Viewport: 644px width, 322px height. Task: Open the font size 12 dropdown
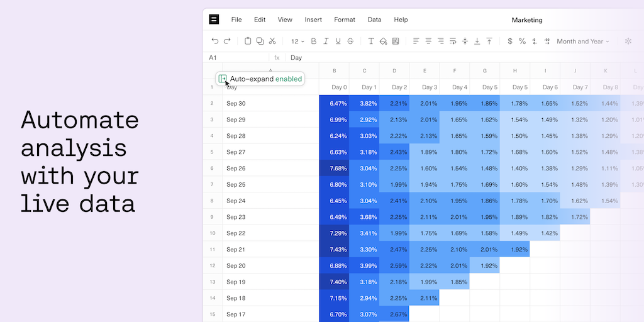pos(297,42)
